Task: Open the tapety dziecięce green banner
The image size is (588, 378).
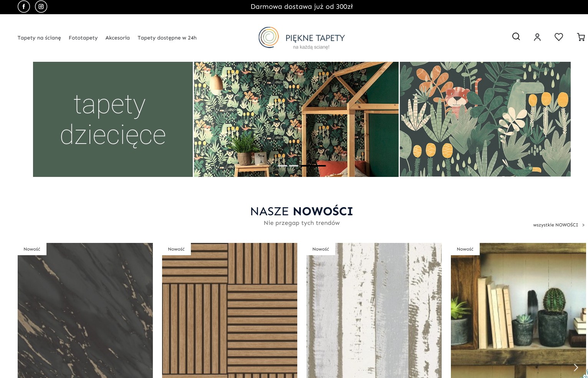Action: (113, 119)
